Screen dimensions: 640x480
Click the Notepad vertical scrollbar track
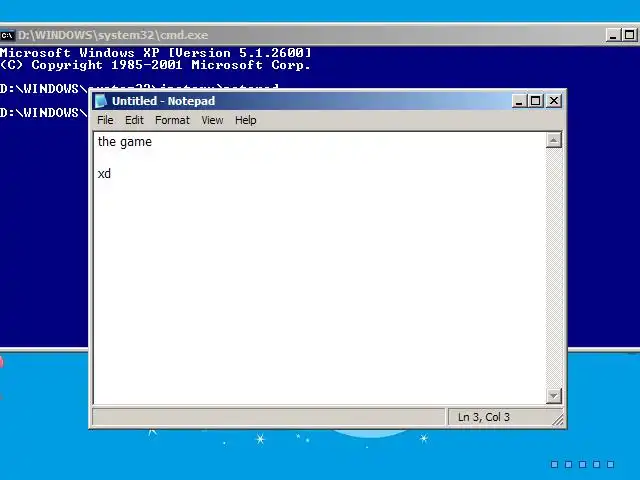(553, 268)
